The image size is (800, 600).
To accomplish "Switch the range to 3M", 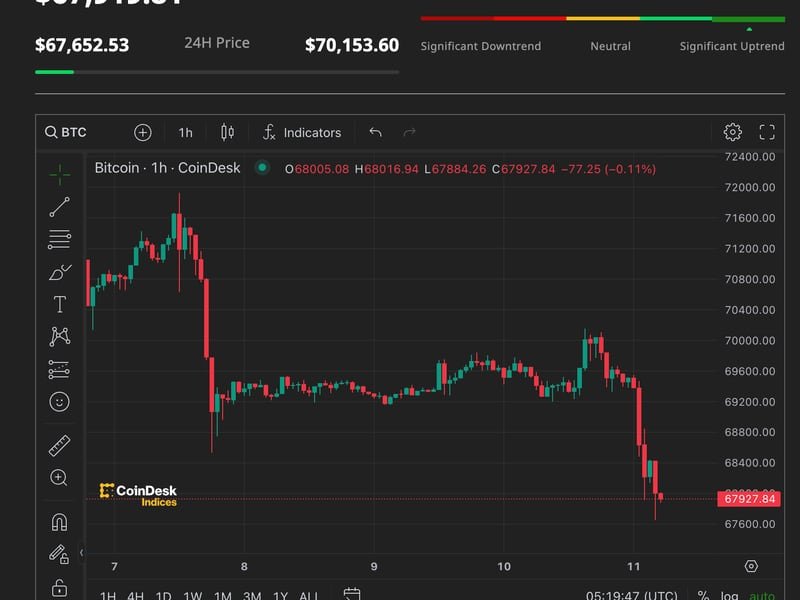I will [x=252, y=596].
